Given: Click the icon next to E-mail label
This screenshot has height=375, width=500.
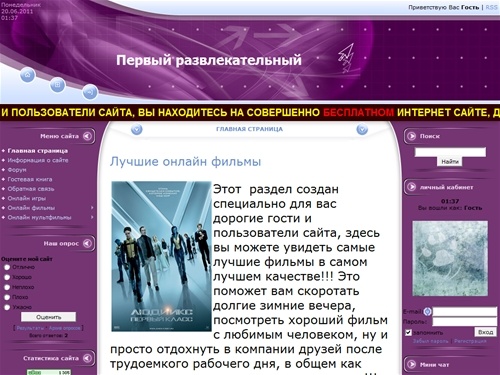Looking at the screenshot, I should (427, 312).
